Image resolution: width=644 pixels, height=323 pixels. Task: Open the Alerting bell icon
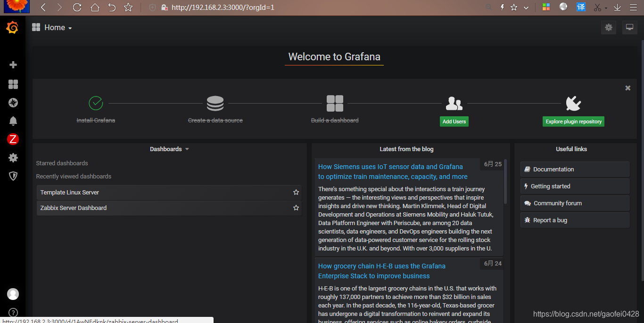13,121
